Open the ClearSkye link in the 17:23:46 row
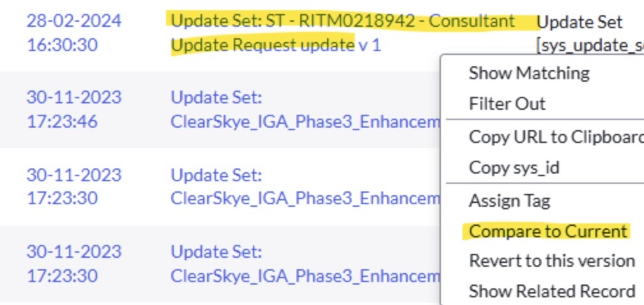The width and height of the screenshot is (644, 305). click(305, 122)
